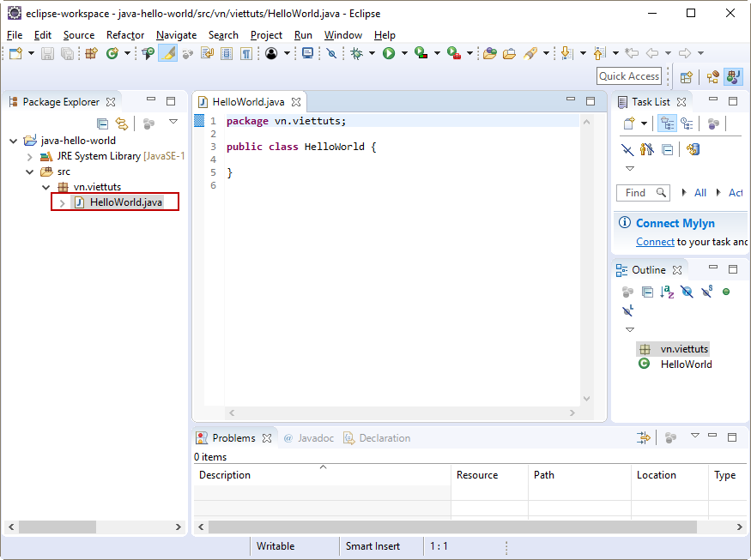751x560 pixels.
Task: Toggle Mark Occurrences highlighter icon
Action: coord(168,53)
